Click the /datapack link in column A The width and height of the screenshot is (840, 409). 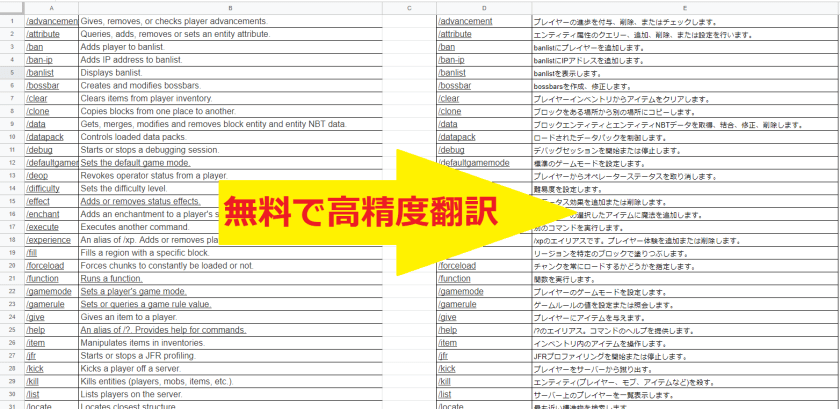coord(47,137)
